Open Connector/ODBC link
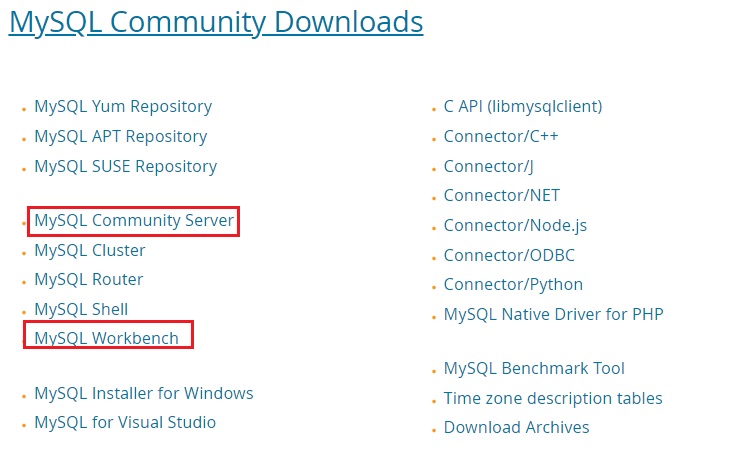 (x=509, y=255)
